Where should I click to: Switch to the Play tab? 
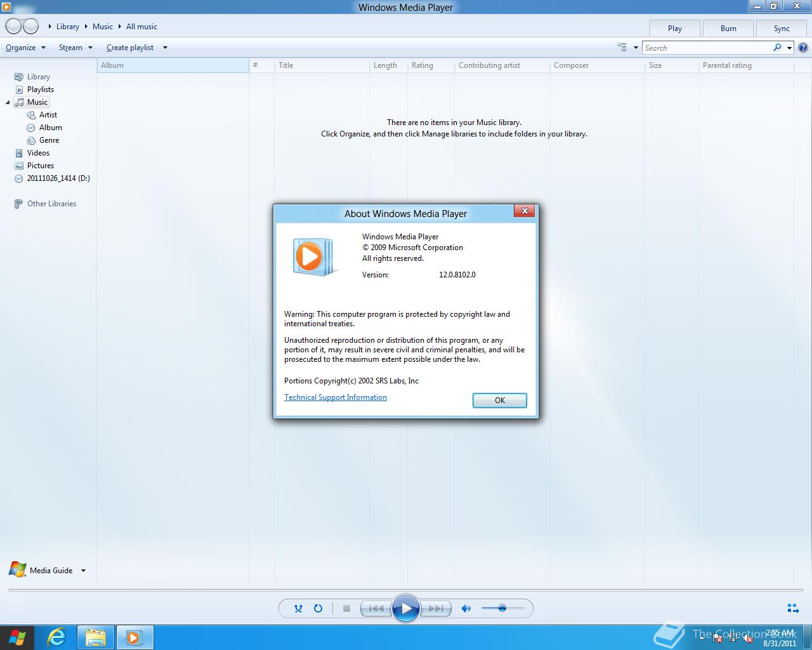pyautogui.click(x=675, y=28)
